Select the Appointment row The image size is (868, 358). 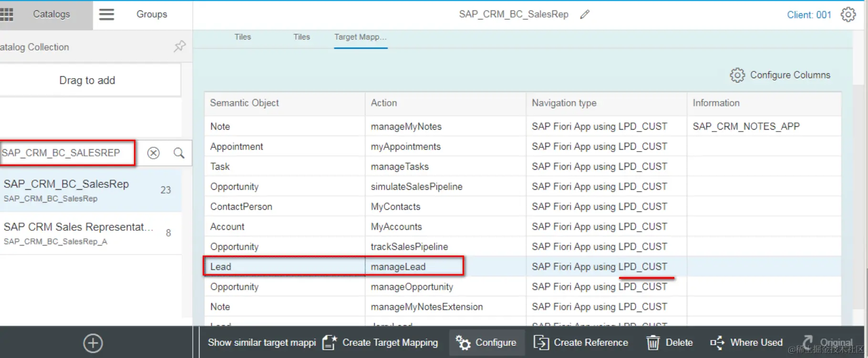[x=523, y=146]
